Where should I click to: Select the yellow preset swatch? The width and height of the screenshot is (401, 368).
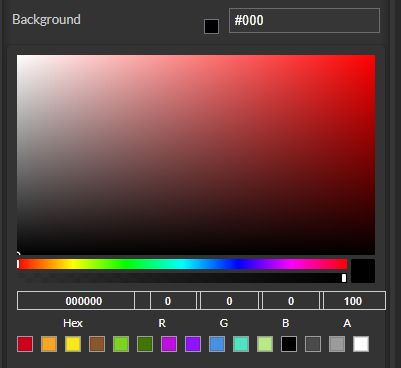coord(73,344)
